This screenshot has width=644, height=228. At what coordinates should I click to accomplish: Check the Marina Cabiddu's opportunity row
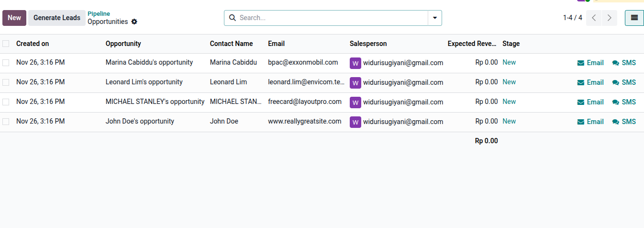pos(6,63)
